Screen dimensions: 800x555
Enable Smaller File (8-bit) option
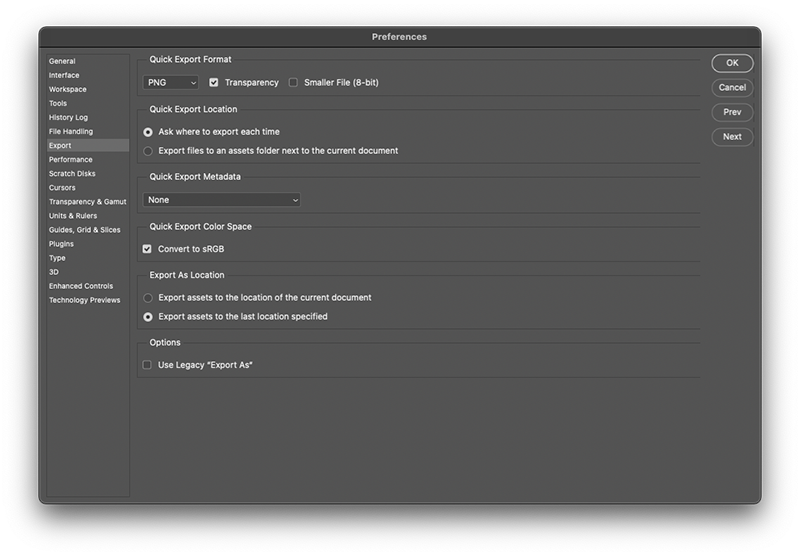[x=294, y=83]
